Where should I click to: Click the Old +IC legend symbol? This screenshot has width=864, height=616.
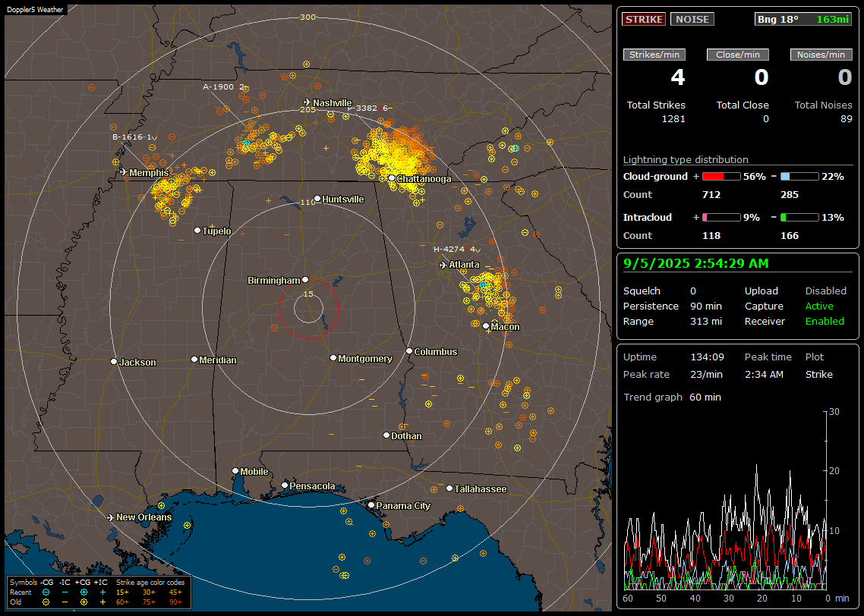(102, 602)
